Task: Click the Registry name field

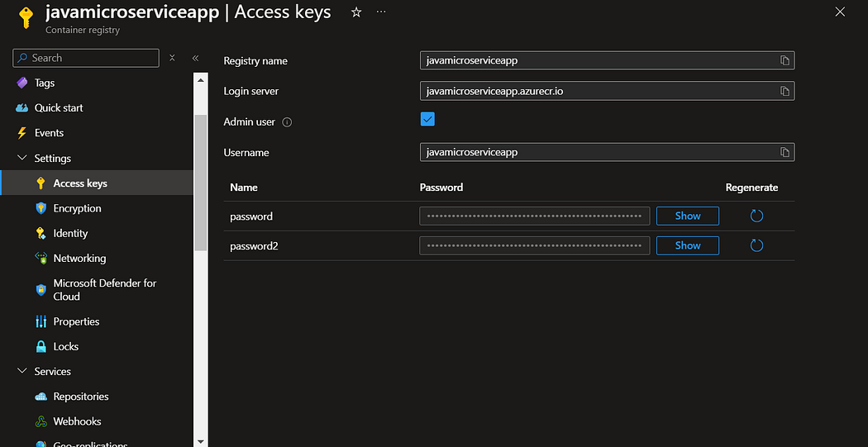Action: pyautogui.click(x=608, y=61)
